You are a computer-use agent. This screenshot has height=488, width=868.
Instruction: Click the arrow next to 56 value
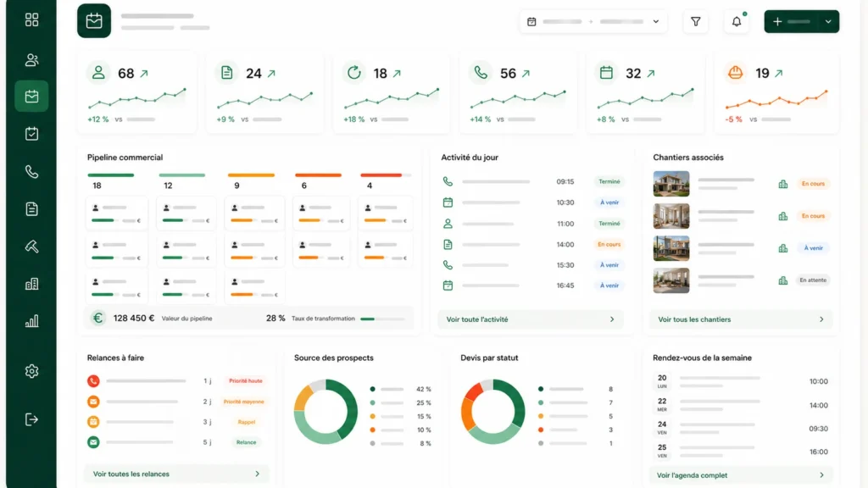coord(526,73)
